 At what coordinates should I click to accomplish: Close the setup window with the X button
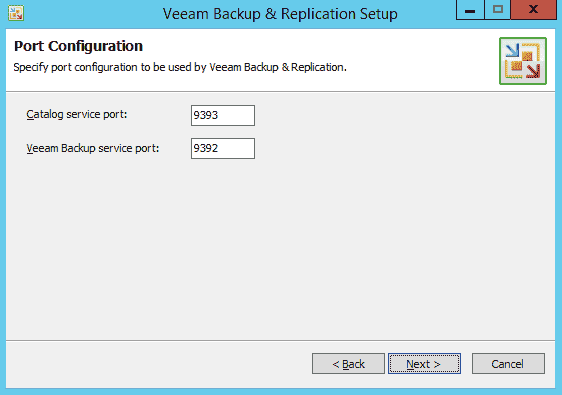(533, 10)
